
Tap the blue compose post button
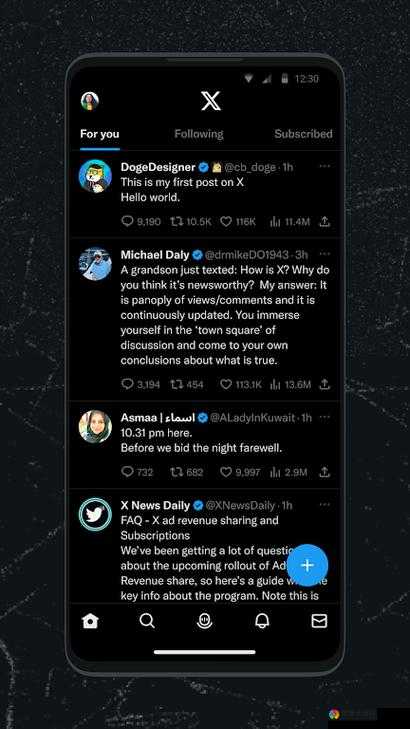pyautogui.click(x=307, y=565)
